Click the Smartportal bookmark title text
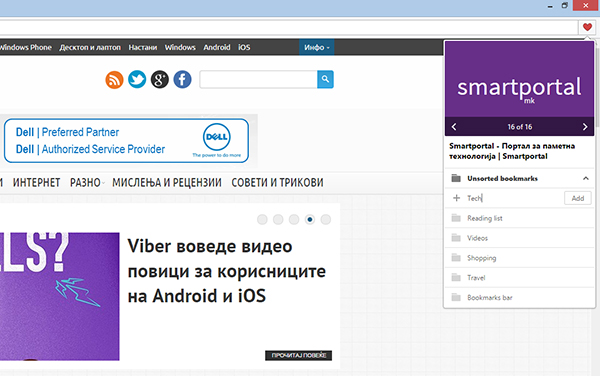The height and width of the screenshot is (376, 600). coord(512,151)
